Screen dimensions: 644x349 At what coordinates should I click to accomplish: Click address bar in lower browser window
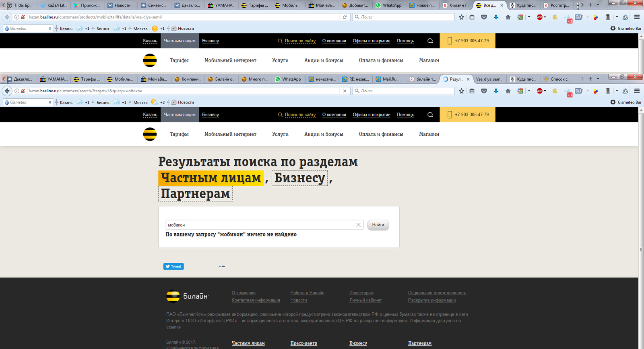tap(183, 91)
